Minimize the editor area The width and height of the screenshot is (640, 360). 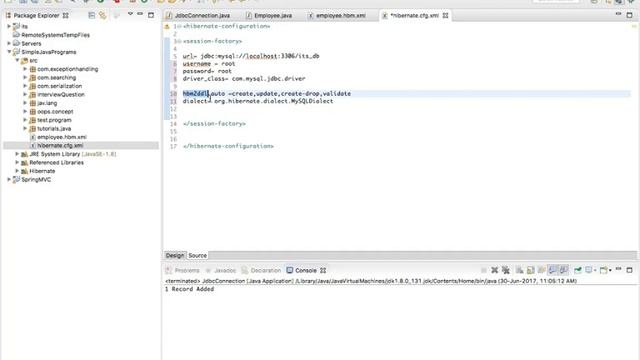(618, 14)
